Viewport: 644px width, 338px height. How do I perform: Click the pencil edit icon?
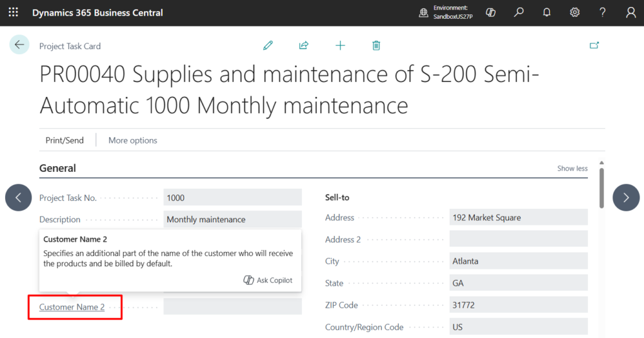268,45
